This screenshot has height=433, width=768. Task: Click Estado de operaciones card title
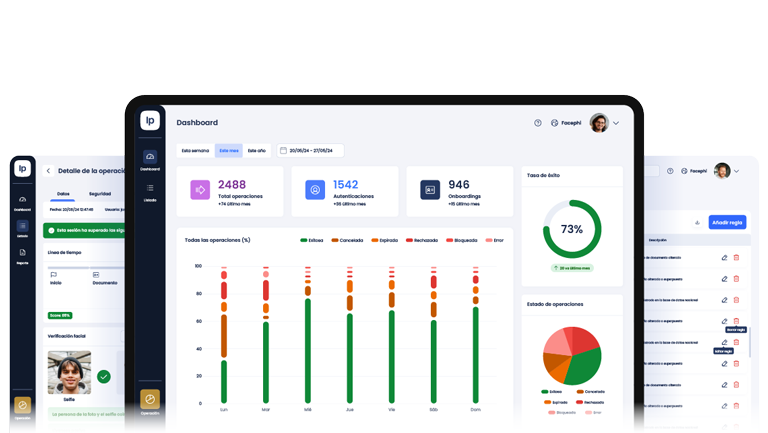point(555,304)
